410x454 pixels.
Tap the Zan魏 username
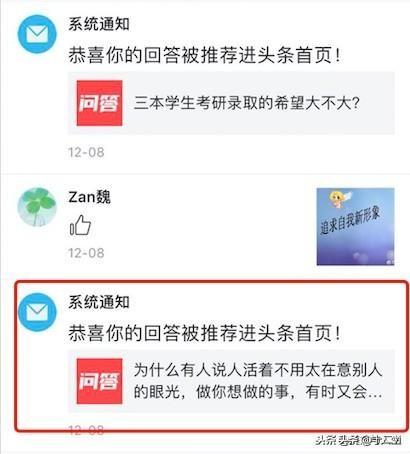(89, 197)
